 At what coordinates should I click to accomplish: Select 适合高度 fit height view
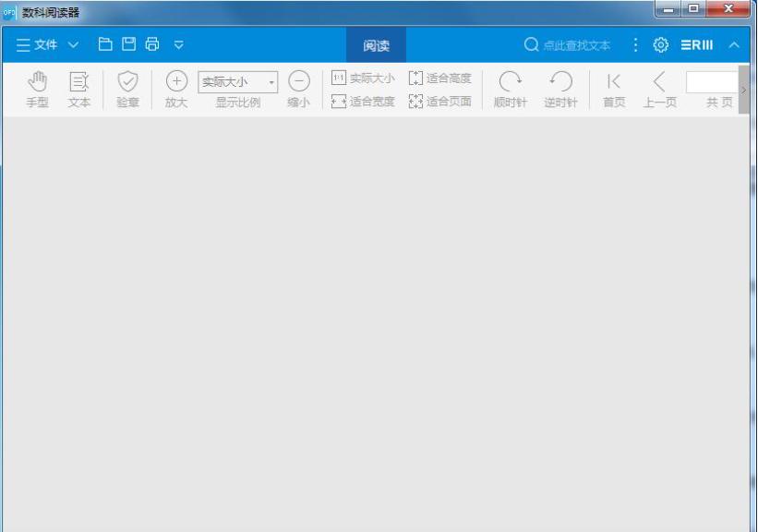click(x=439, y=78)
